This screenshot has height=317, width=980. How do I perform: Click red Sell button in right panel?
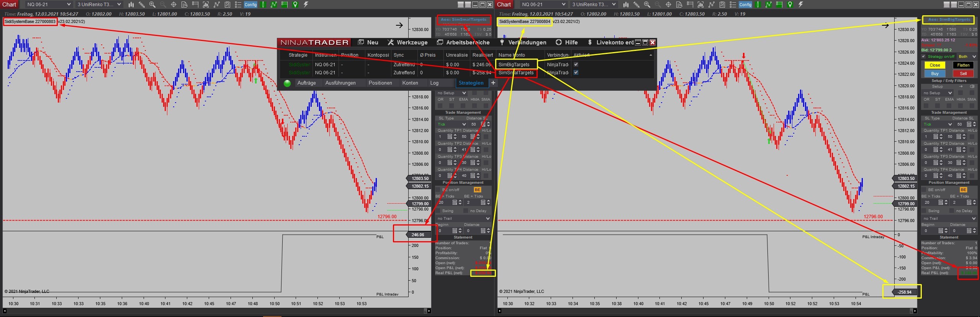964,74
